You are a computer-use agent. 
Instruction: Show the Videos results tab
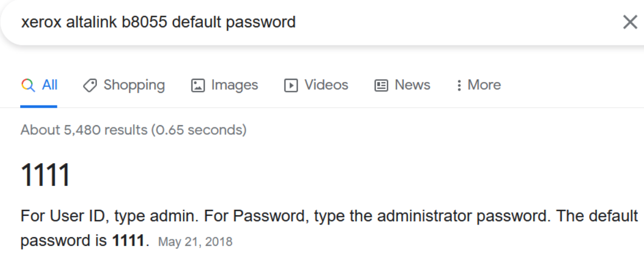(x=326, y=85)
